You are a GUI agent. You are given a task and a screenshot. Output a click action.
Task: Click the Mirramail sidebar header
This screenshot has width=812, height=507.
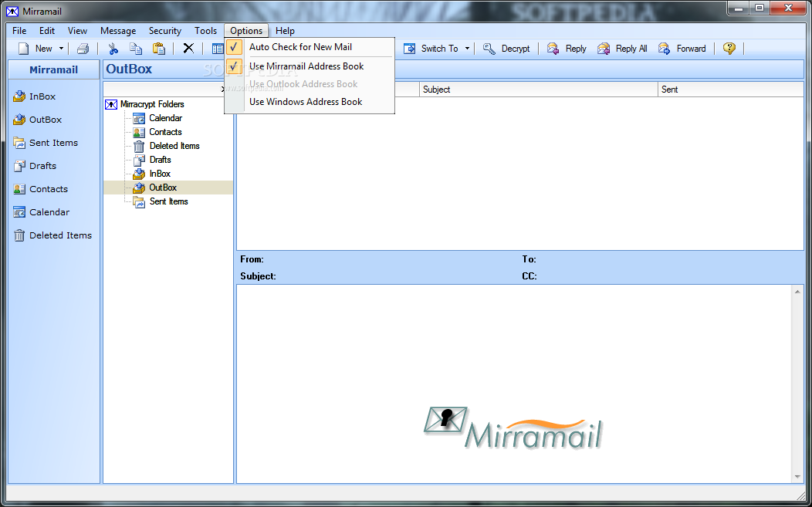54,69
